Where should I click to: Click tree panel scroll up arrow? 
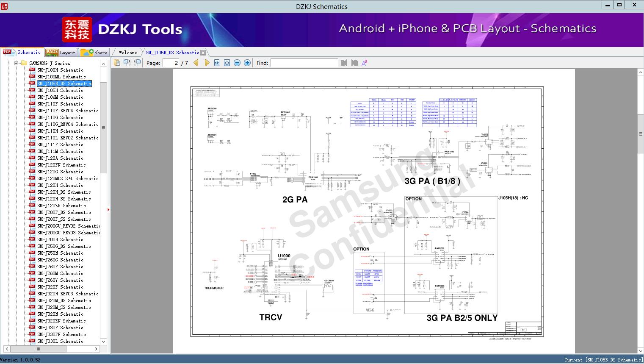pyautogui.click(x=103, y=64)
